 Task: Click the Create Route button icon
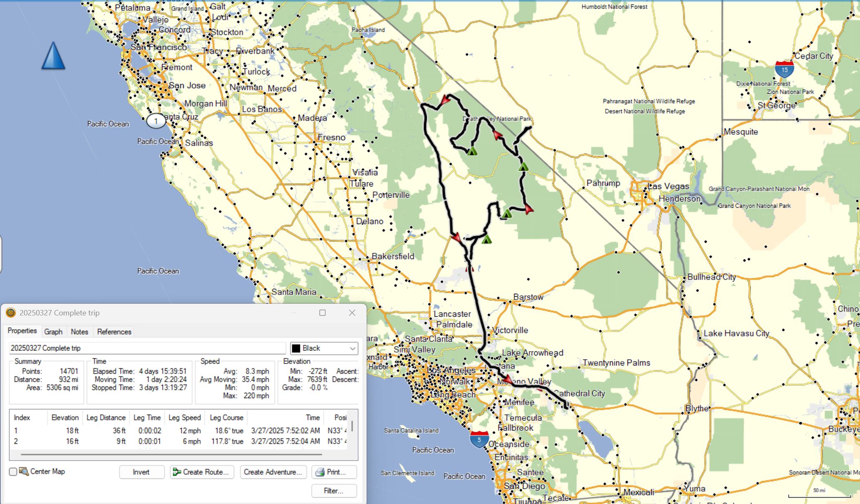(x=177, y=472)
